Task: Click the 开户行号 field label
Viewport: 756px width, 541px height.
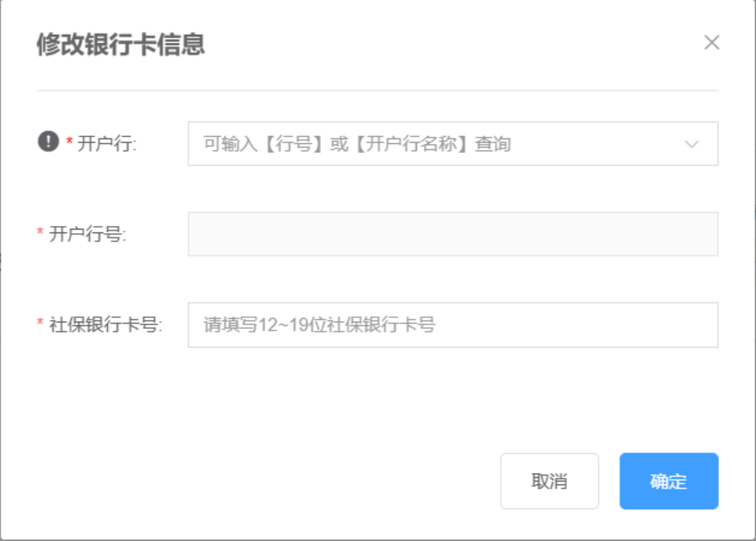Action: coord(87,234)
